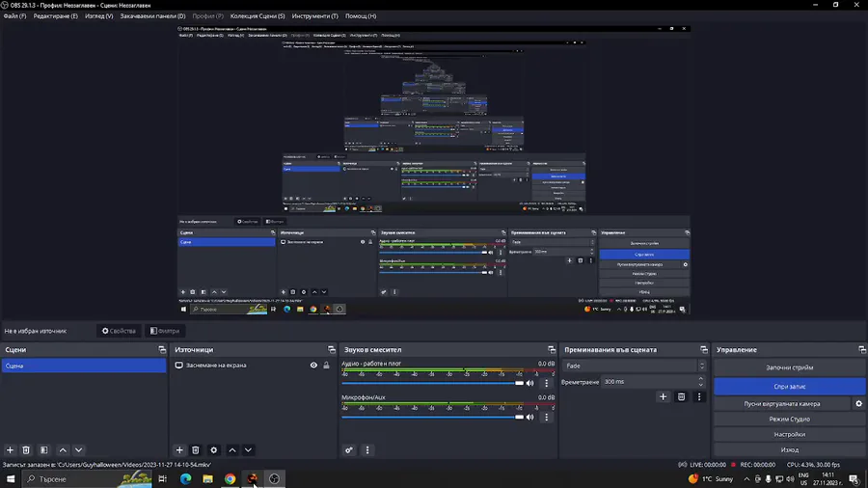Show hidden system tray icons
This screenshot has width=868, height=488.
(x=746, y=478)
